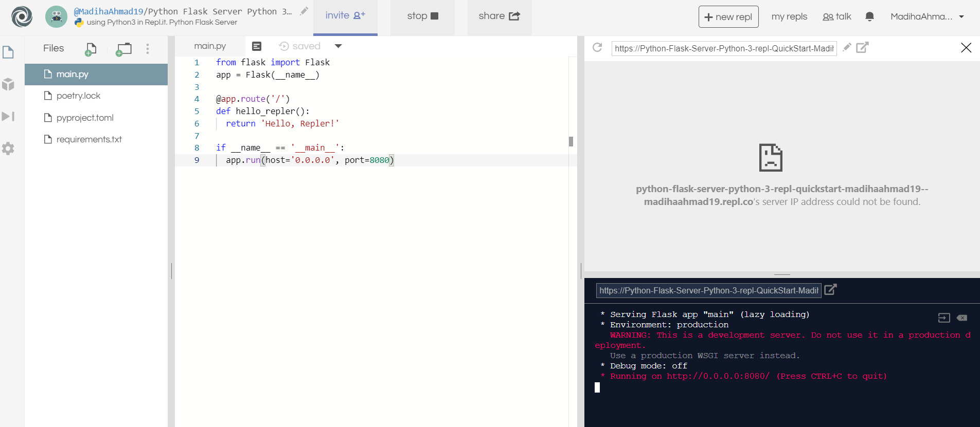Screen dimensions: 980x427
Task: Click the editor vertical scrollbar handle
Action: pos(571,141)
